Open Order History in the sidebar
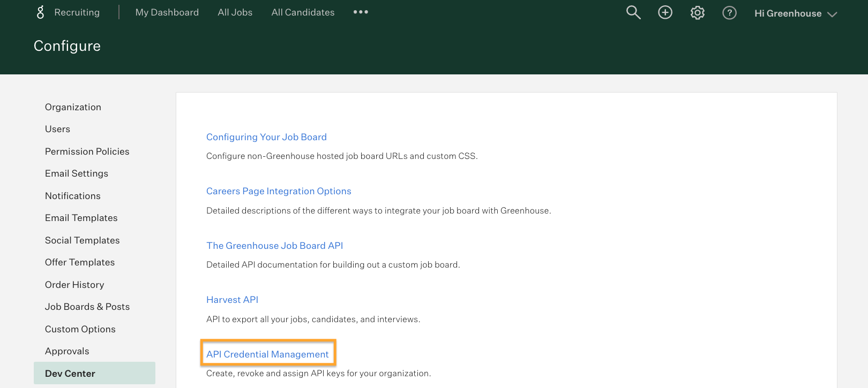Screen dimensions: 868x388 coord(74,285)
